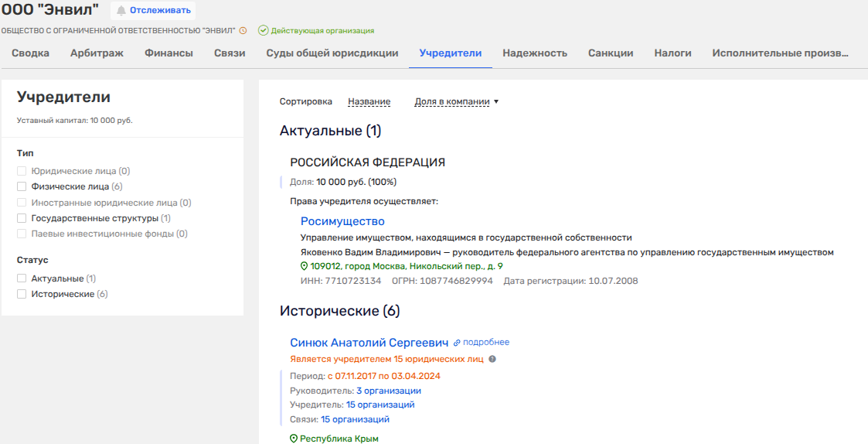Check the Исторические status checkbox
The image size is (868, 444).
(22, 294)
